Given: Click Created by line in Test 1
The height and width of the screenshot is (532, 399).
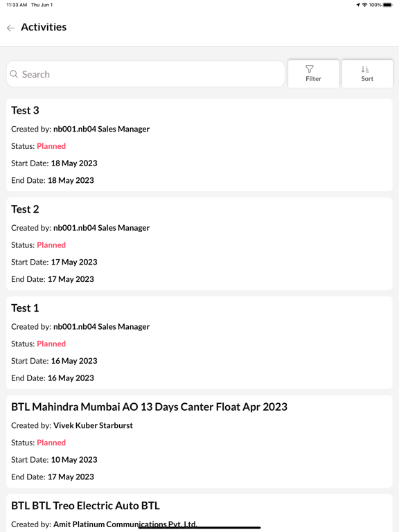Looking at the screenshot, I should coord(80,327).
